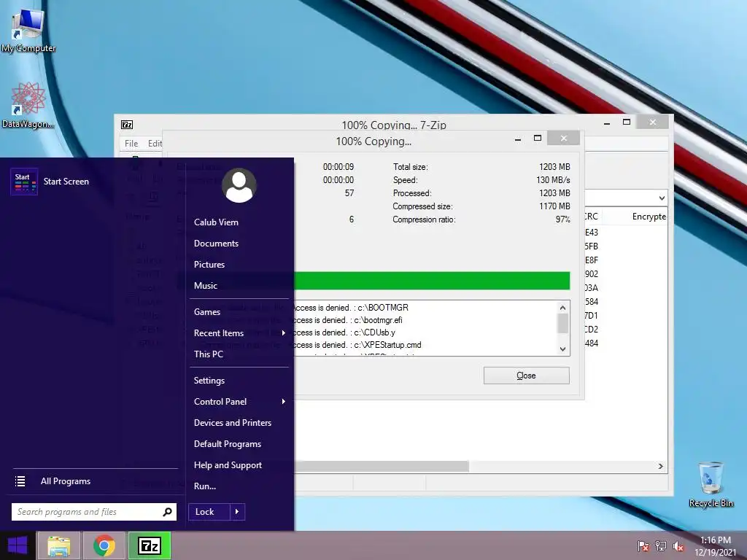Close the Copying dialog with title X
Image resolution: width=747 pixels, height=560 pixels.
coord(564,138)
